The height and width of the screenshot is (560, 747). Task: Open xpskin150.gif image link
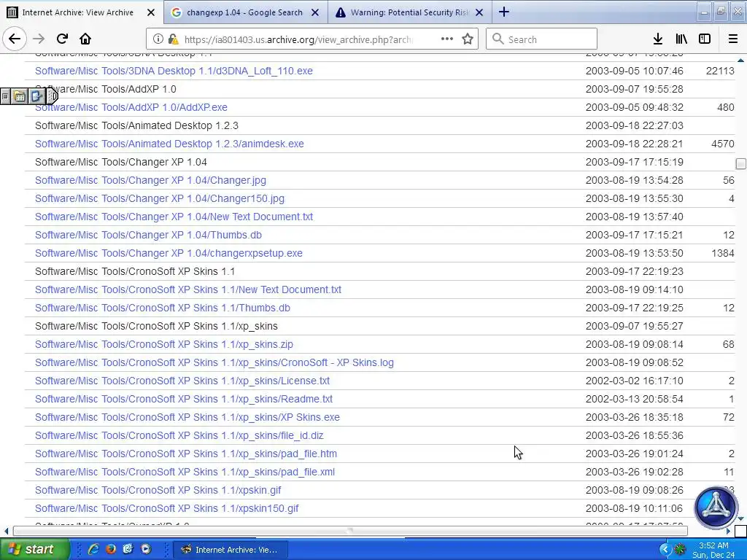point(167,508)
